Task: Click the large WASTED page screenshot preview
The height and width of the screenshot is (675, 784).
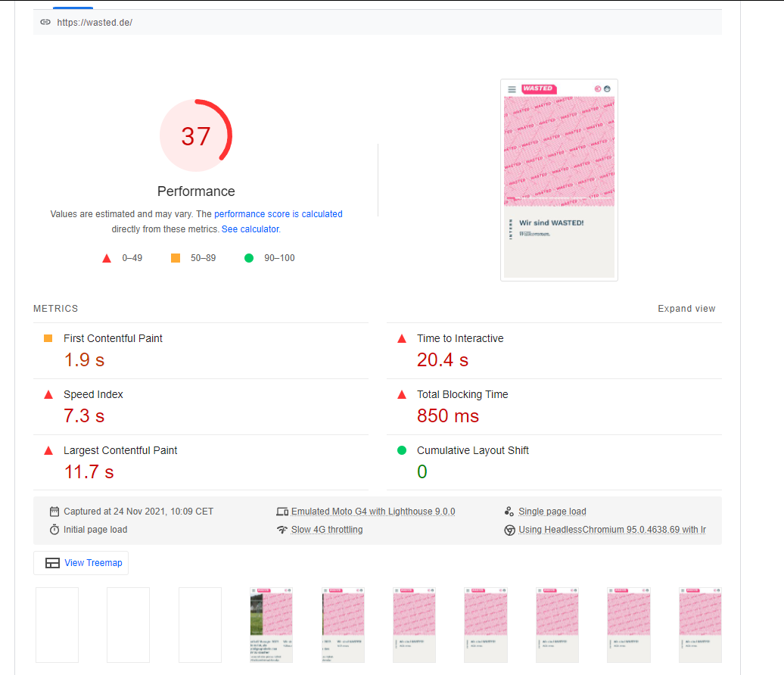Action: (558, 180)
